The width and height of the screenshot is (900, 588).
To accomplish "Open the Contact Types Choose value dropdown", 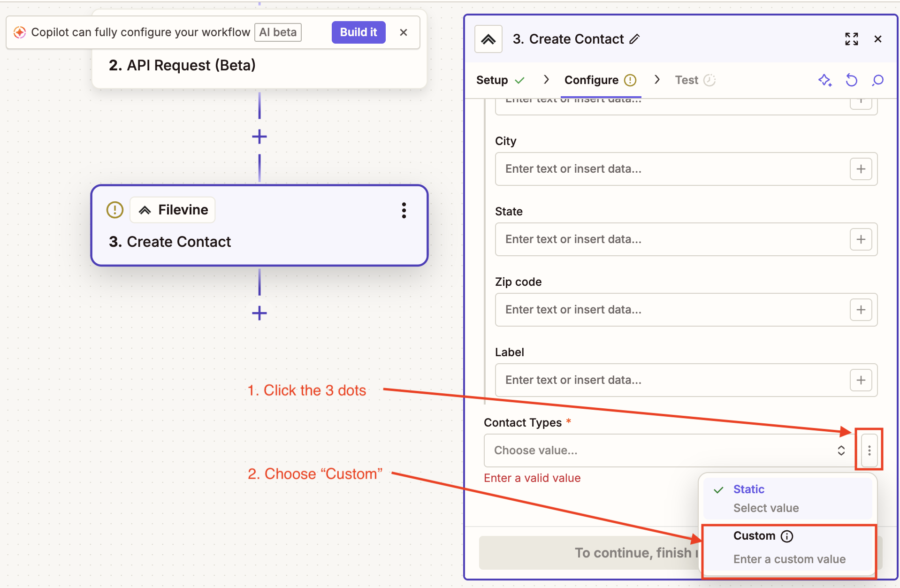I will (657, 450).
